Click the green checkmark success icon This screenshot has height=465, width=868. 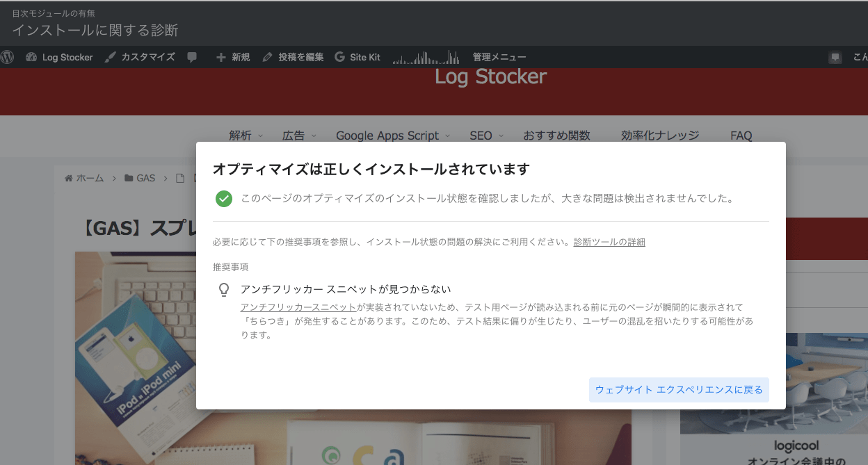click(x=223, y=199)
